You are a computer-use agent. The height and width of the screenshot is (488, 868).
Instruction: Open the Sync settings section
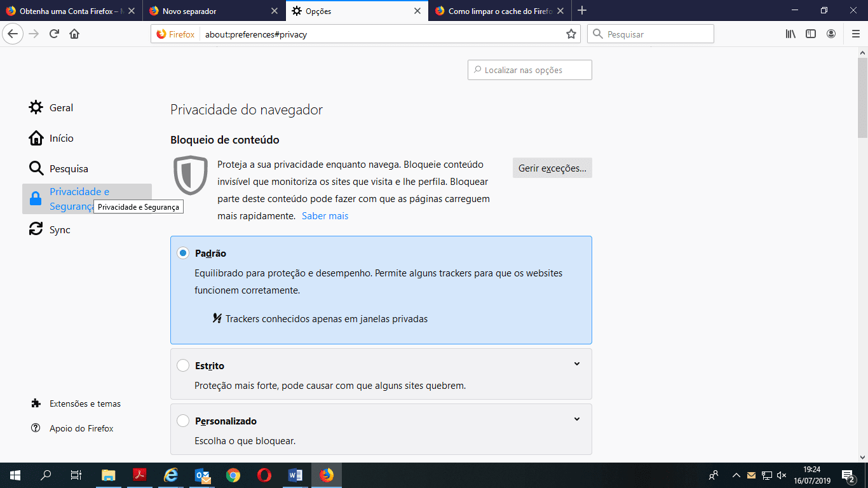(60, 229)
